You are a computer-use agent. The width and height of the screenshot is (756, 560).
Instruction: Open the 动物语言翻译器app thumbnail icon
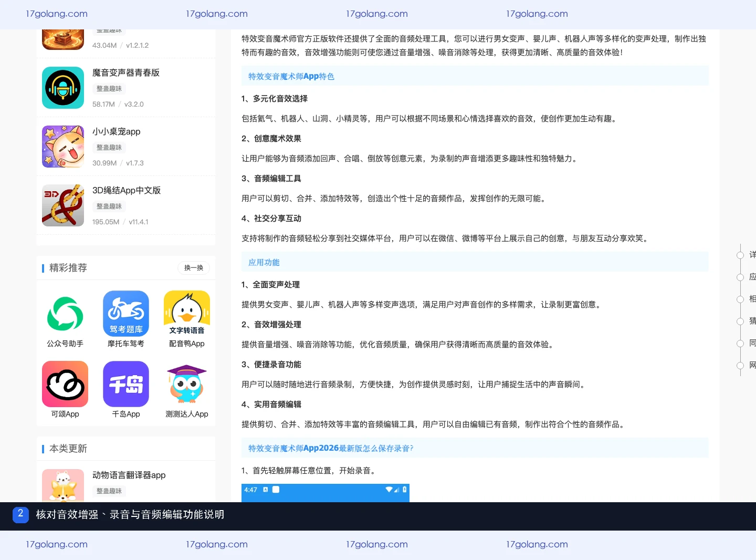[x=63, y=485]
